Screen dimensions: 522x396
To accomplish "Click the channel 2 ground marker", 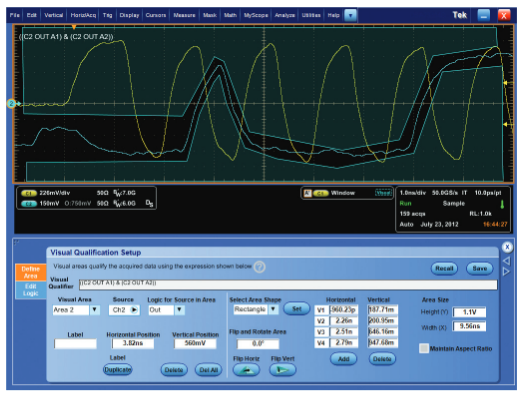I will [11, 104].
